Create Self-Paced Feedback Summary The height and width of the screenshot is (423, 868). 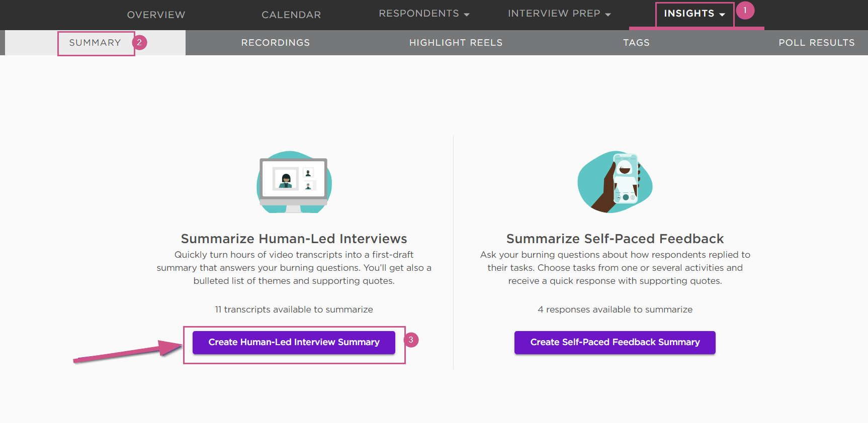tap(615, 342)
